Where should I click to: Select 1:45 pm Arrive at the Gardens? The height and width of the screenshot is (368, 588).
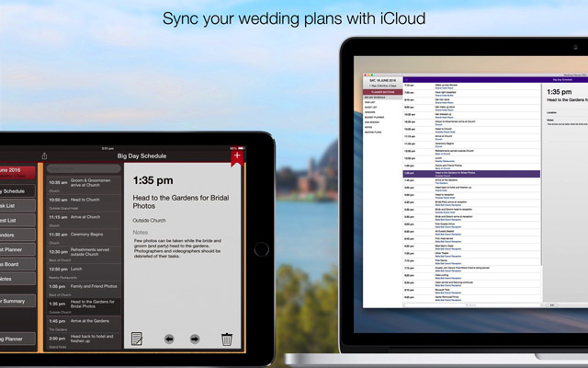(84, 324)
